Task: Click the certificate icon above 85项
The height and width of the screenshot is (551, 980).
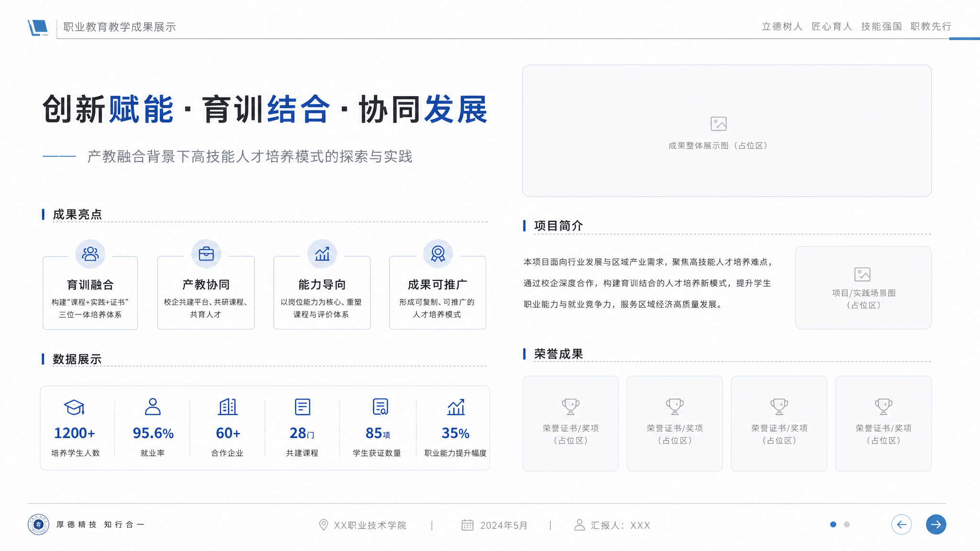Action: pyautogui.click(x=380, y=407)
